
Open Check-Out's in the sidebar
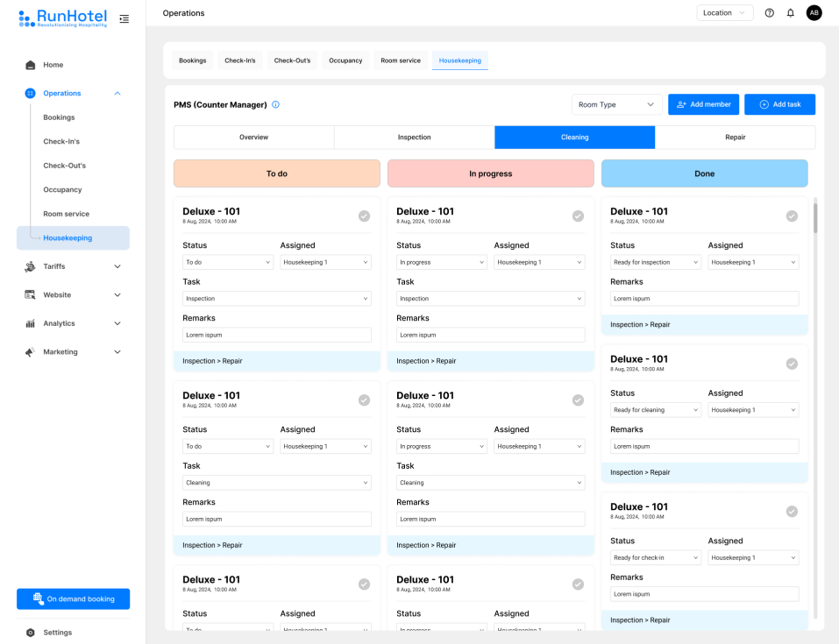click(x=65, y=166)
